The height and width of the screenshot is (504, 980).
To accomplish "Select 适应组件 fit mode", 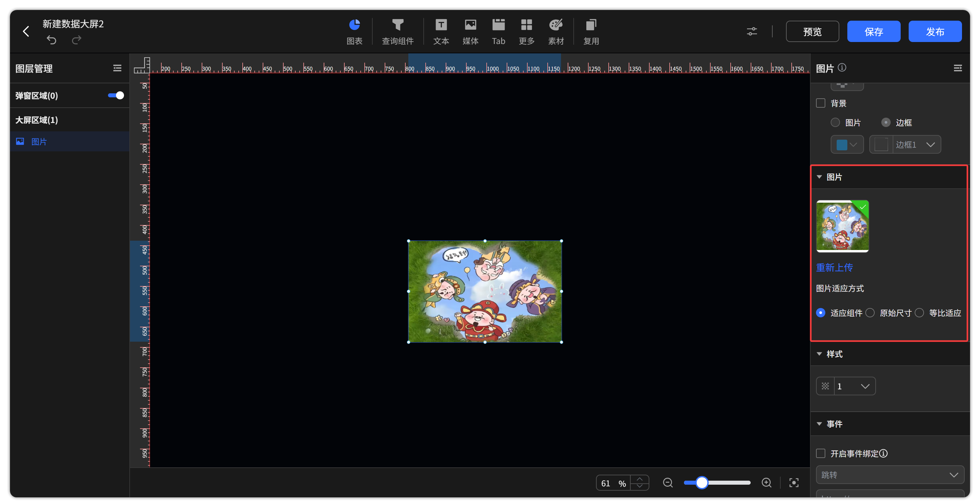I will (x=821, y=313).
